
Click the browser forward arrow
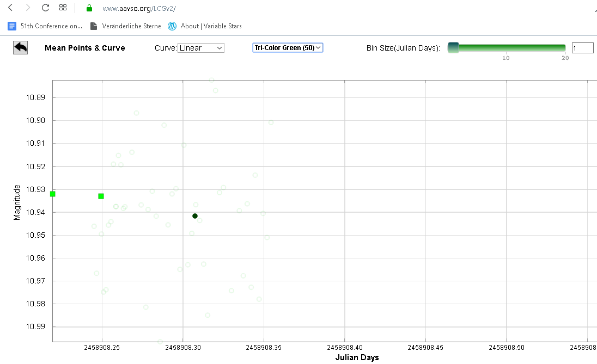tap(28, 8)
